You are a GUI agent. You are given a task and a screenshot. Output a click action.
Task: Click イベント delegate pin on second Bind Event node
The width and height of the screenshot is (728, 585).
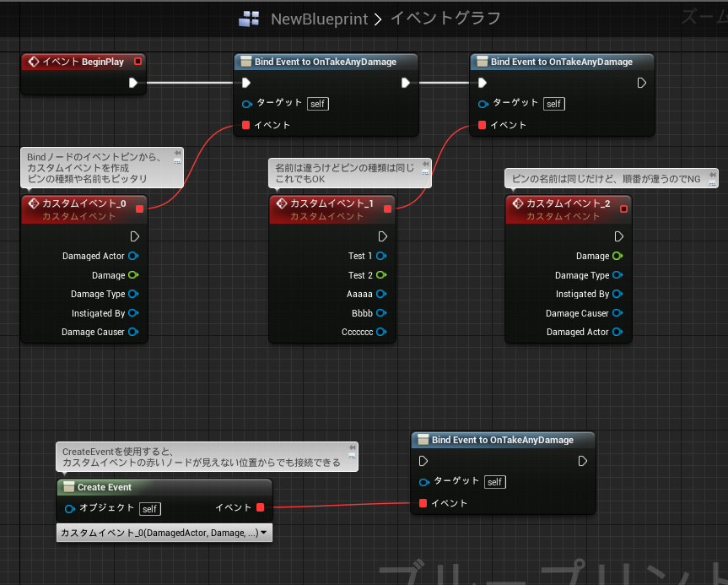click(x=482, y=125)
